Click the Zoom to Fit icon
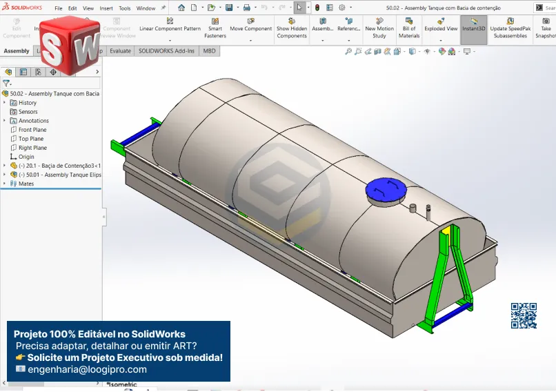This screenshot has height=392, width=556. point(348,51)
